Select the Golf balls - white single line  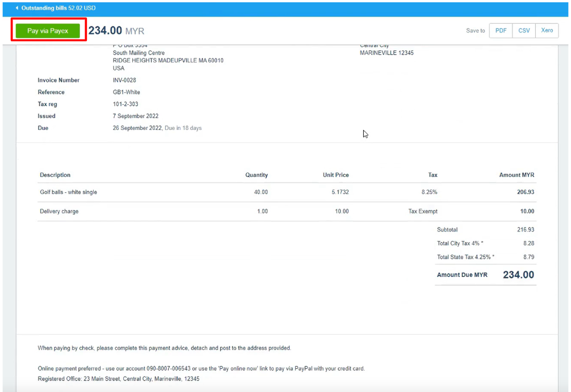click(68, 192)
